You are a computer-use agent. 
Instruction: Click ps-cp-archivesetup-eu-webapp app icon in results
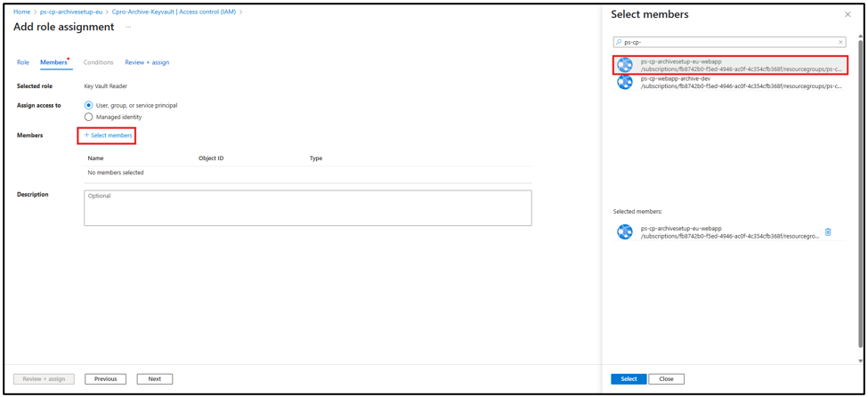pyautogui.click(x=625, y=65)
